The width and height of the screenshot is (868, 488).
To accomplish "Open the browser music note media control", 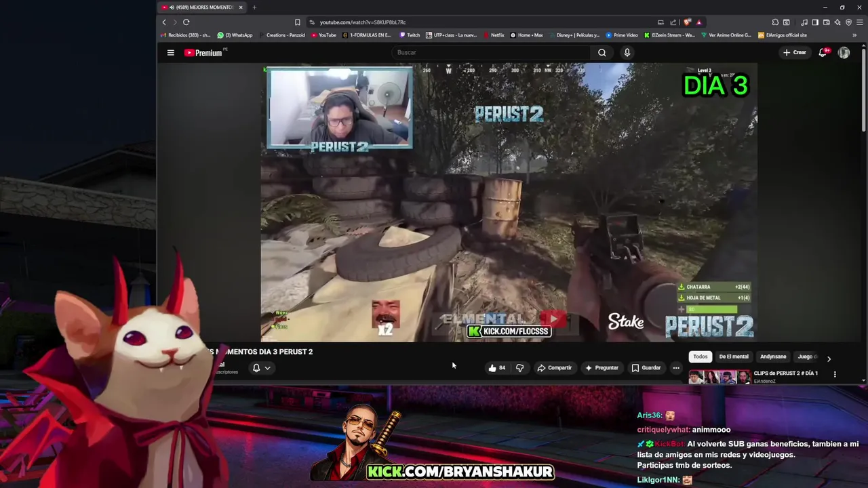I will tap(804, 22).
